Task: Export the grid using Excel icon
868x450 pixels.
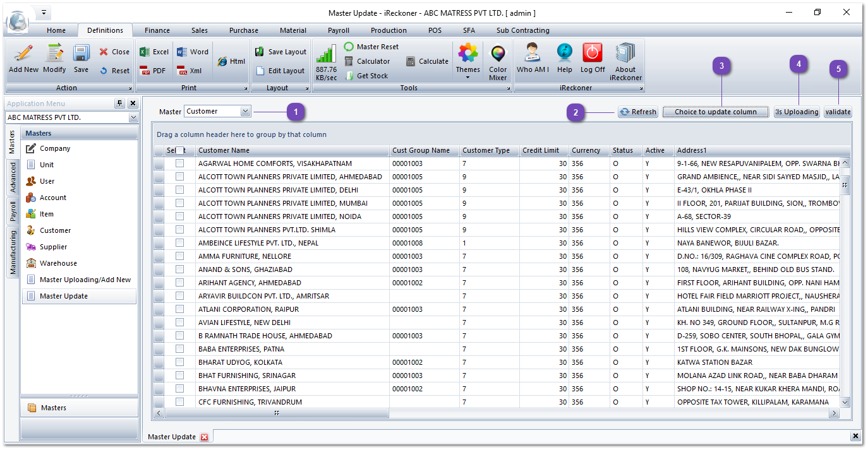Action: (x=154, y=52)
